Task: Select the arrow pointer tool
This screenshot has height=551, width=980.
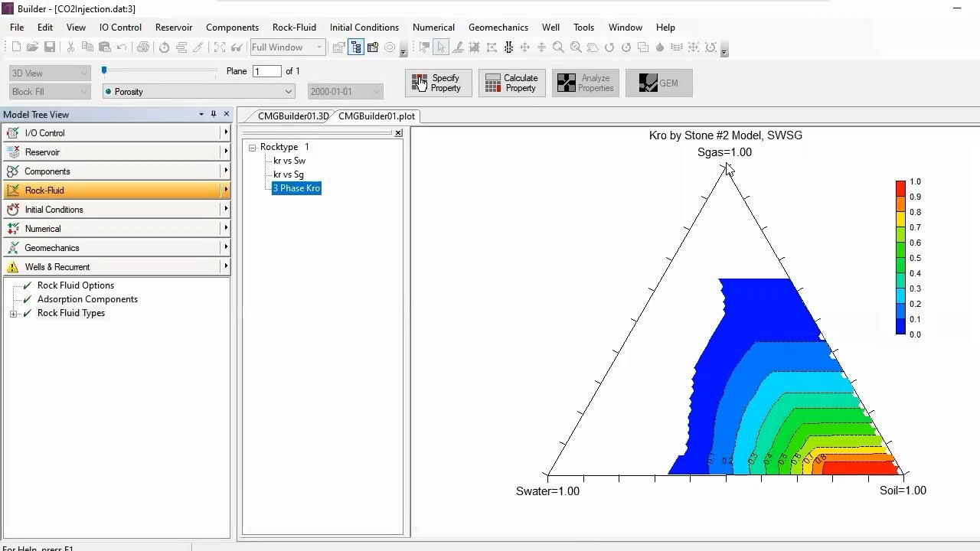Action: pos(441,47)
